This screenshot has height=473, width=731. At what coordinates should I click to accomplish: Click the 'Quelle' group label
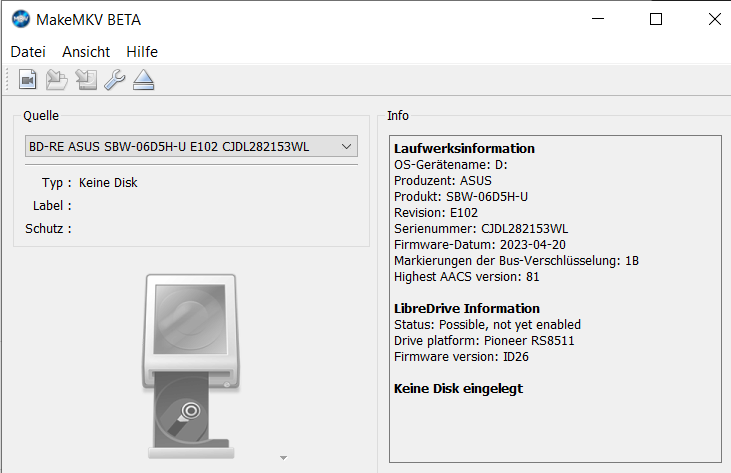tap(41, 116)
